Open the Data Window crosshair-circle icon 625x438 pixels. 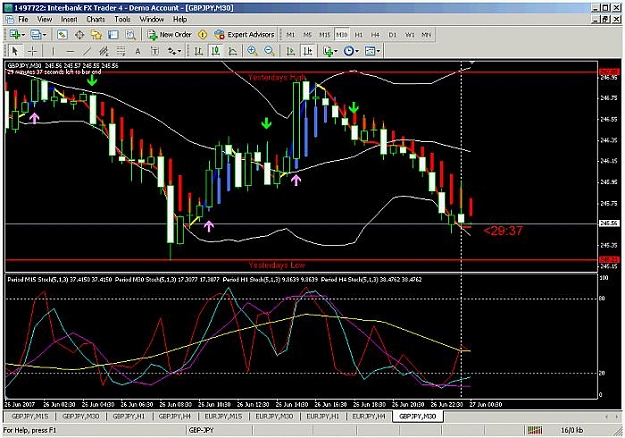(79, 35)
